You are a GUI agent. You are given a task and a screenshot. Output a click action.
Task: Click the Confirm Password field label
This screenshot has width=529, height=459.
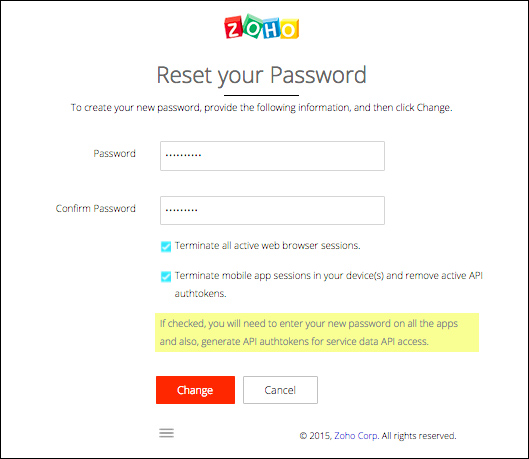coord(95,208)
